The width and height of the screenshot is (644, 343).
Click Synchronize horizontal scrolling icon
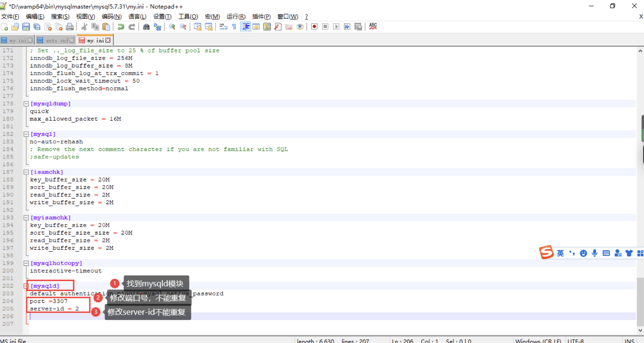(208, 27)
